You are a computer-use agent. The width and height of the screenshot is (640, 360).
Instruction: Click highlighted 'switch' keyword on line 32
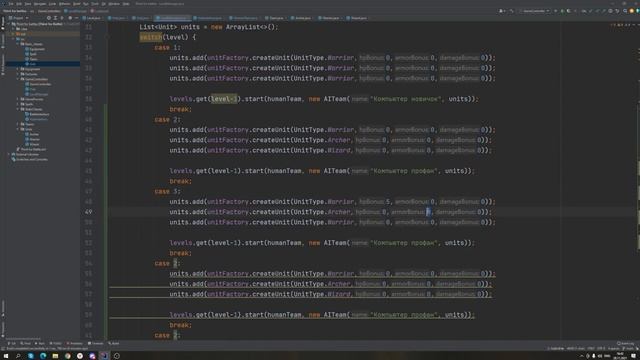point(151,37)
